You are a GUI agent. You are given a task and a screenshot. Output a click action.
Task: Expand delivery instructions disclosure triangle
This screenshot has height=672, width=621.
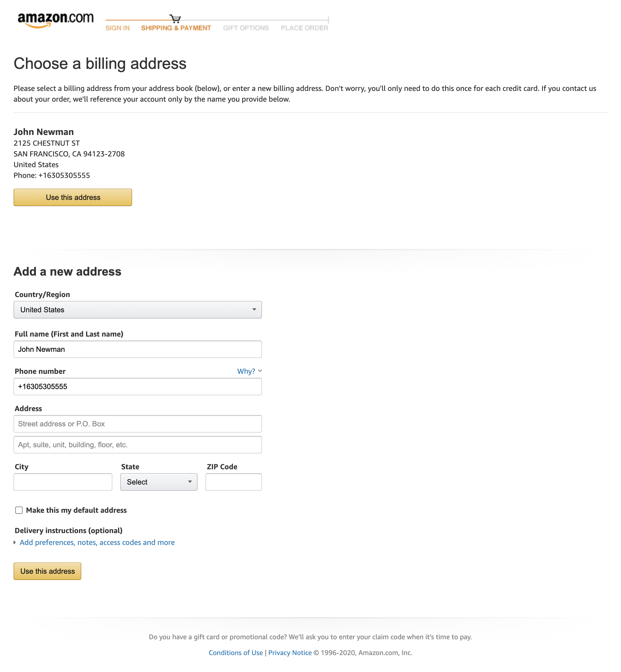(15, 542)
